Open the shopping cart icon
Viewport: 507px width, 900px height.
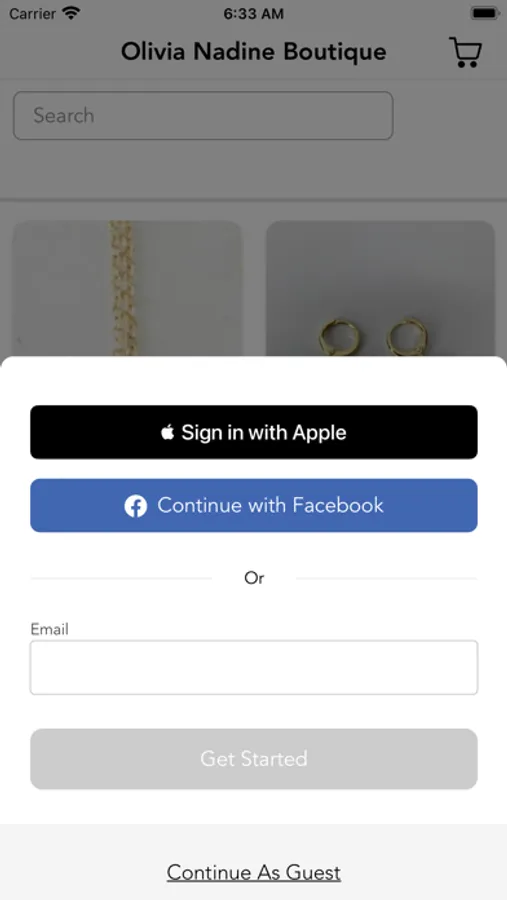pyautogui.click(x=465, y=52)
